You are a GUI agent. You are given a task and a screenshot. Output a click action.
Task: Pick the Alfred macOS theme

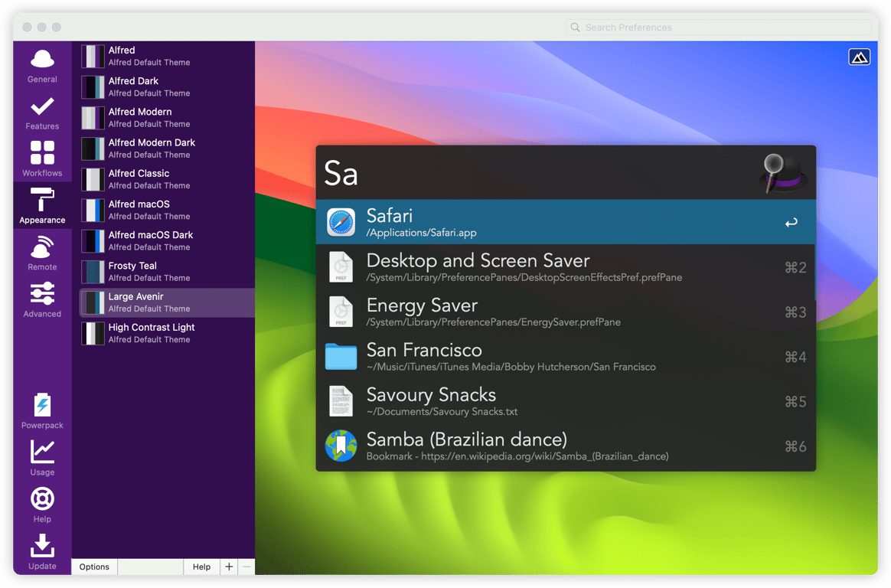[x=168, y=211]
